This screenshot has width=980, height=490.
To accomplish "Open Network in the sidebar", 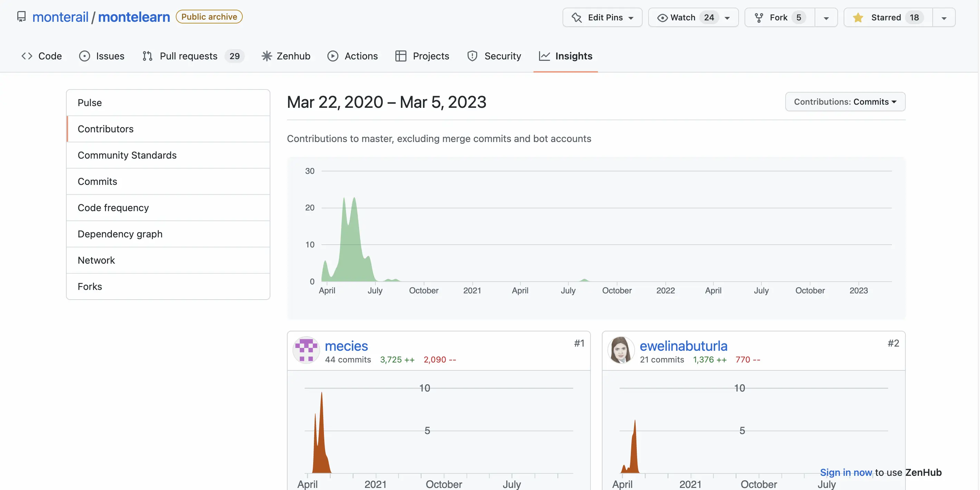I will tap(168, 261).
